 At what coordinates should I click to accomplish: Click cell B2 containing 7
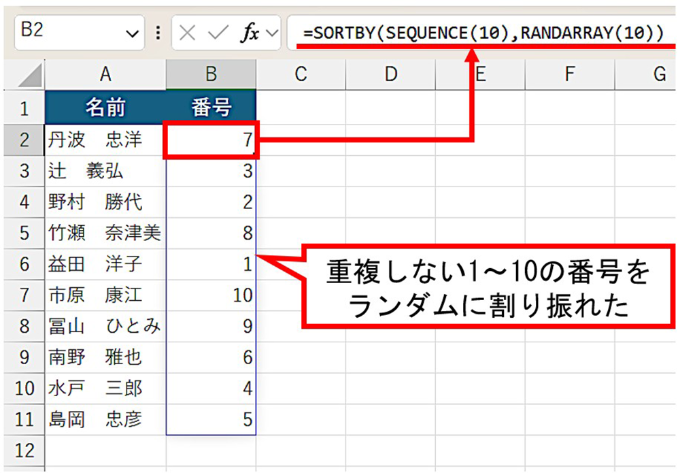pyautogui.click(x=211, y=140)
